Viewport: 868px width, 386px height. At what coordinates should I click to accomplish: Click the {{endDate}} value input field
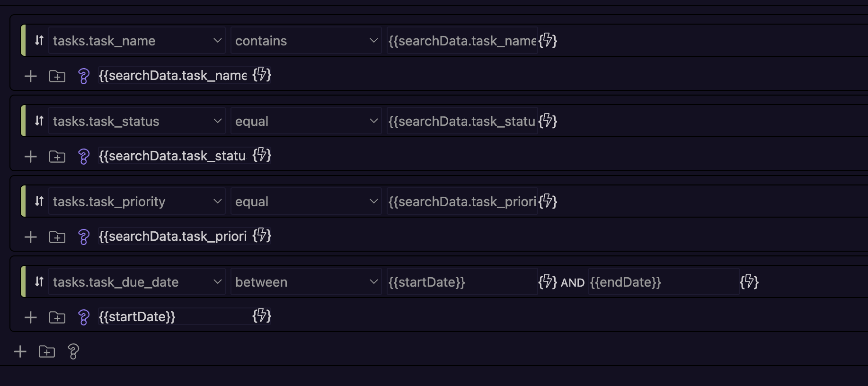(x=664, y=282)
